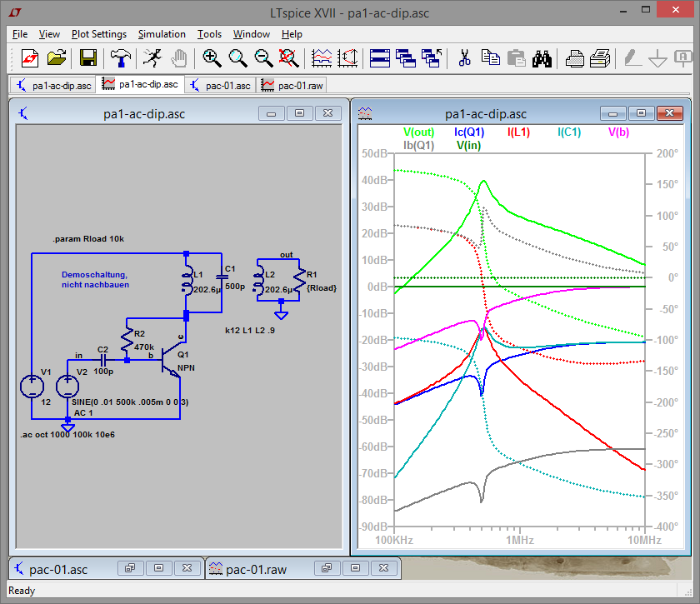Tile windows with the tile icon
This screenshot has width=700, height=604.
[380, 58]
